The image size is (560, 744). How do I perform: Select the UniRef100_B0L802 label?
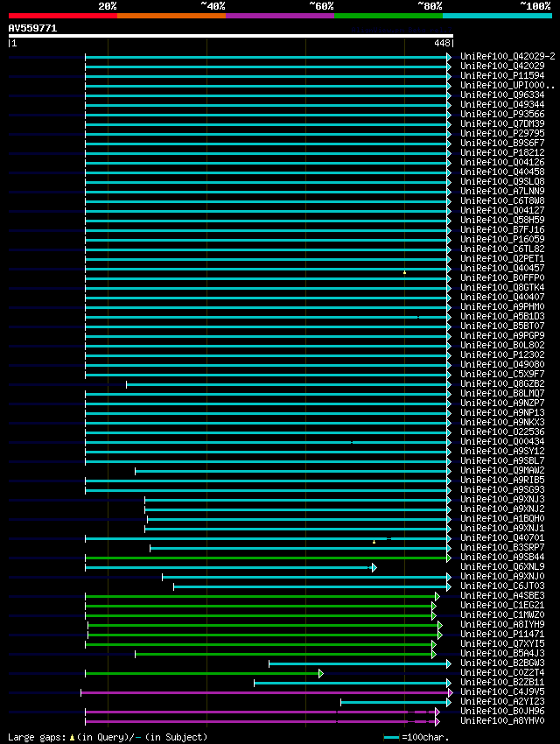(502, 346)
